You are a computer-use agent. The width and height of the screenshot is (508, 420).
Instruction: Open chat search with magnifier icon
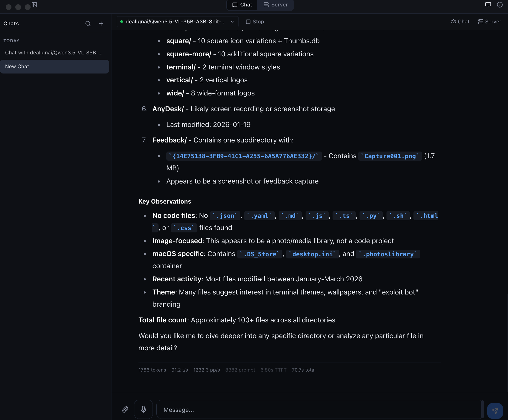coord(88,23)
